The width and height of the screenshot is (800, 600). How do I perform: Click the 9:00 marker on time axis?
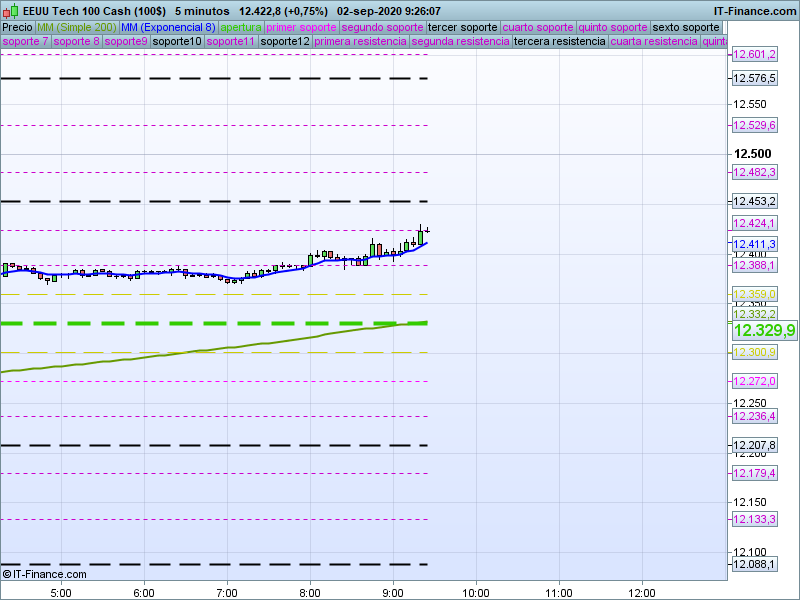coord(393,591)
